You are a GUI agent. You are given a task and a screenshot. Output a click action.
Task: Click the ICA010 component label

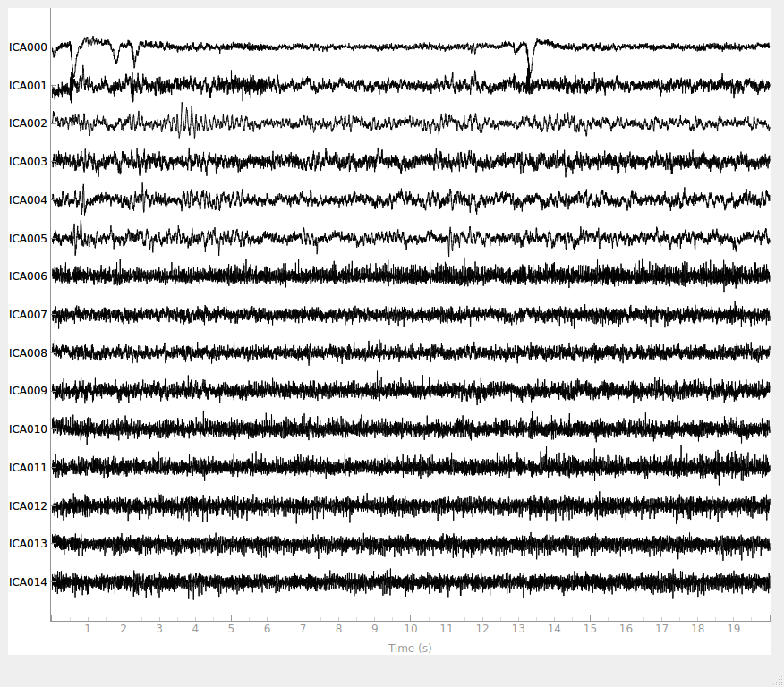(28, 429)
